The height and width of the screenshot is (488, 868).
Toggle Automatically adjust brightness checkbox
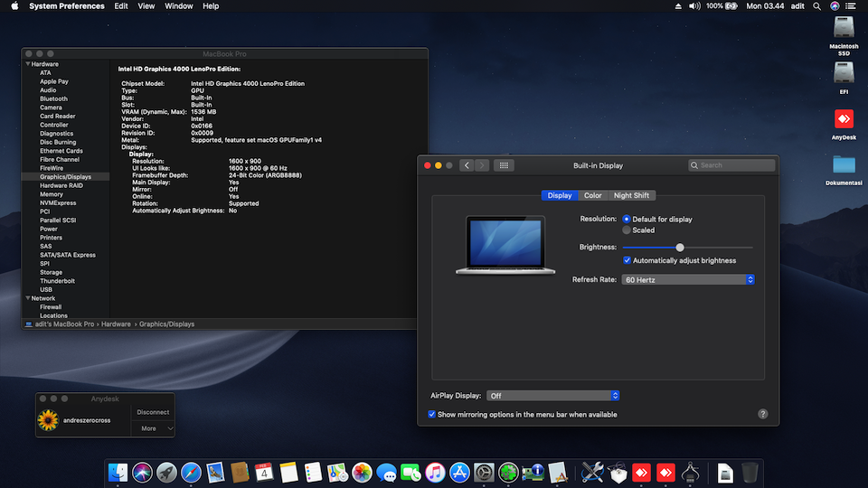[627, 260]
